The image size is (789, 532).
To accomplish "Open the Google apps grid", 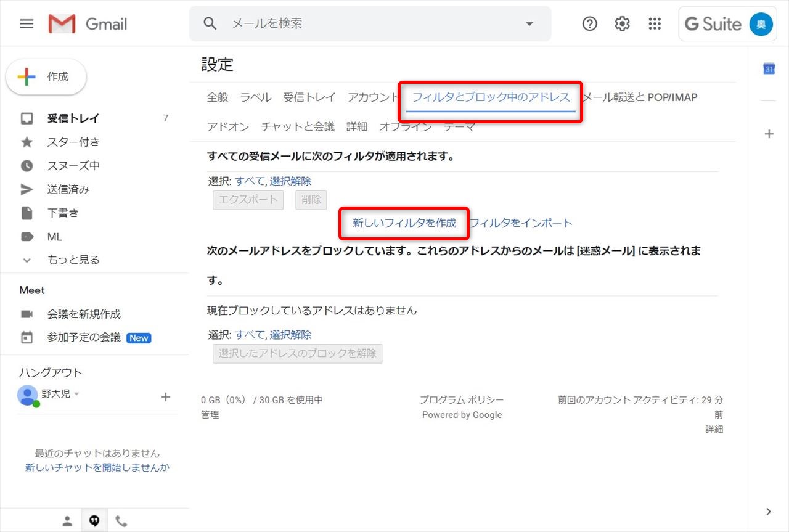I will coord(655,24).
